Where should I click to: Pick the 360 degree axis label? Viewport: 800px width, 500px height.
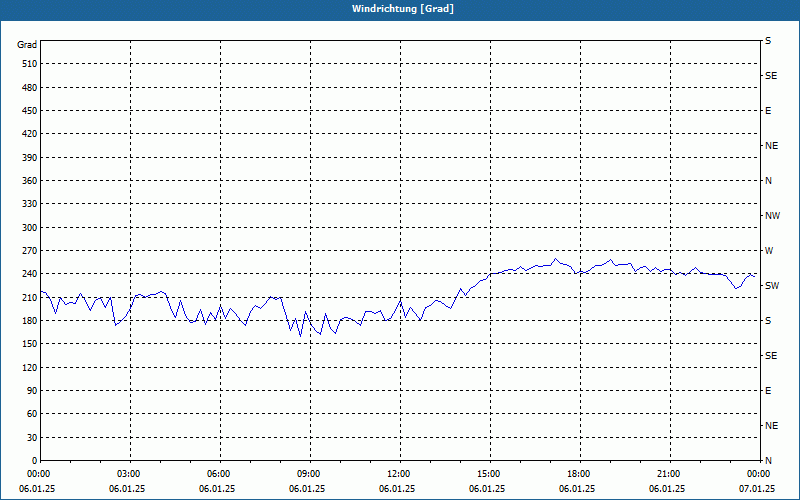coord(30,181)
